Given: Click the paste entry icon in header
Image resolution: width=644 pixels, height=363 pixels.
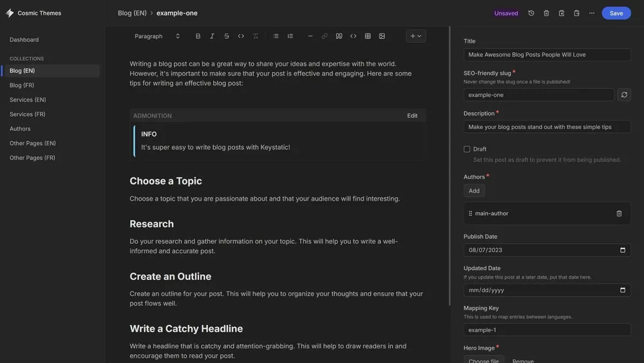Looking at the screenshot, I should (x=576, y=13).
